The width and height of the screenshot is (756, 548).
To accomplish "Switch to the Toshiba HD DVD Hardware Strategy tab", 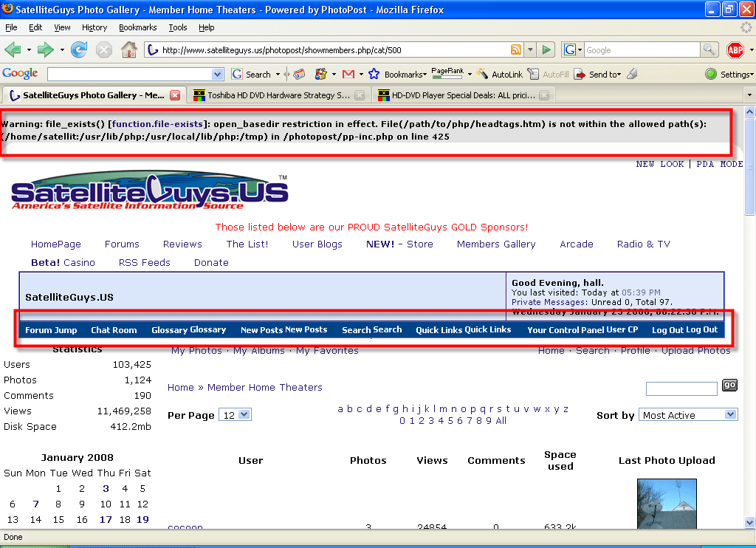I will click(278, 95).
